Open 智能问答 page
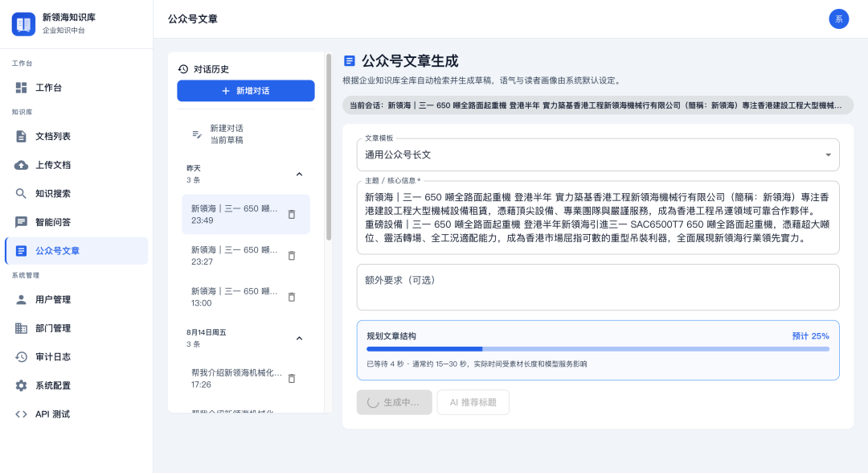The image size is (868, 473). coord(76,222)
